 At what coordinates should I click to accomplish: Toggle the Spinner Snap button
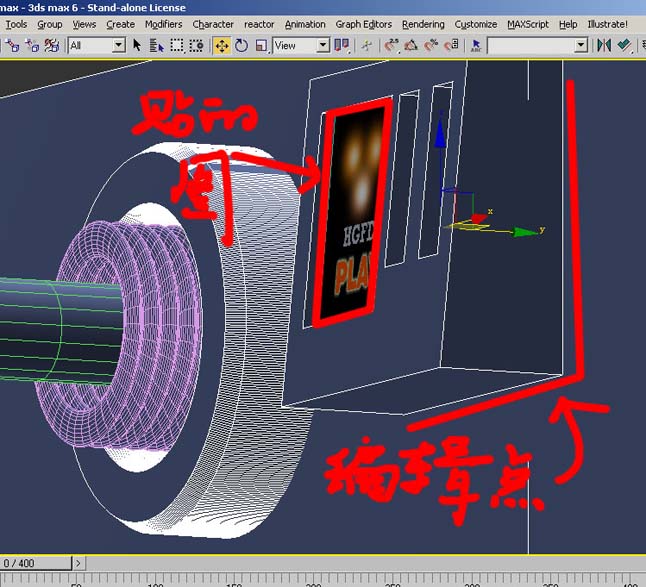pyautogui.click(x=451, y=45)
